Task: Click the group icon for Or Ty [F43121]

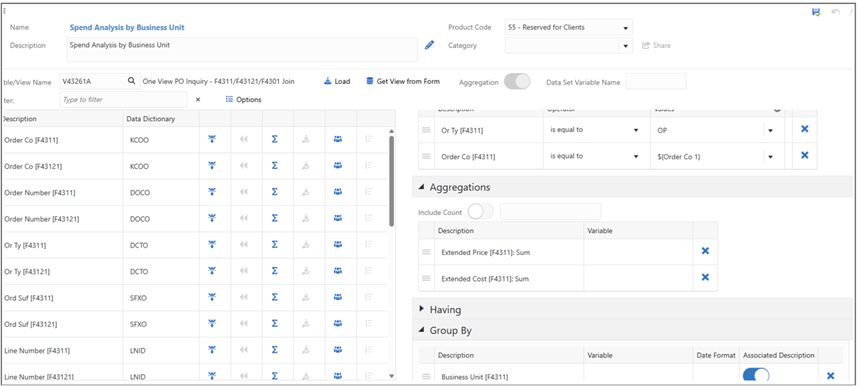Action: pos(338,271)
